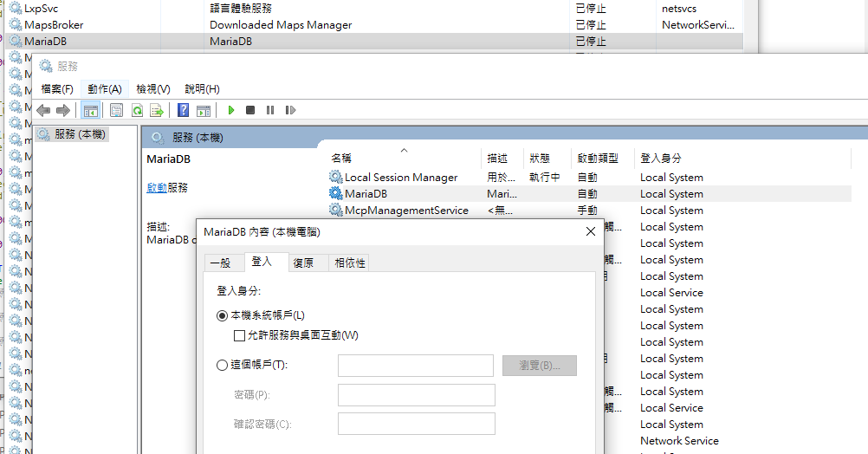Viewport: 868px width, 454px height.
Task: Enable 允許服務與桌面互動(W) checkbox
Action: 239,335
